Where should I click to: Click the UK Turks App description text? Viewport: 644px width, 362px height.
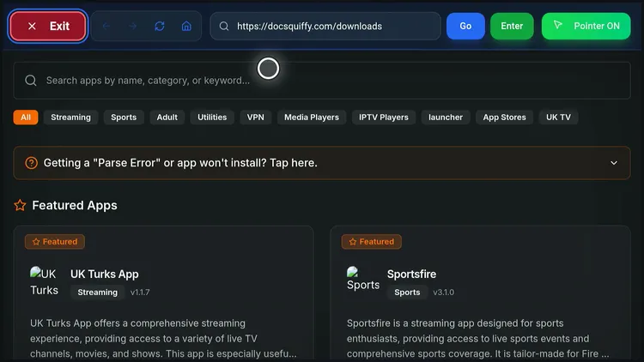coord(163,338)
